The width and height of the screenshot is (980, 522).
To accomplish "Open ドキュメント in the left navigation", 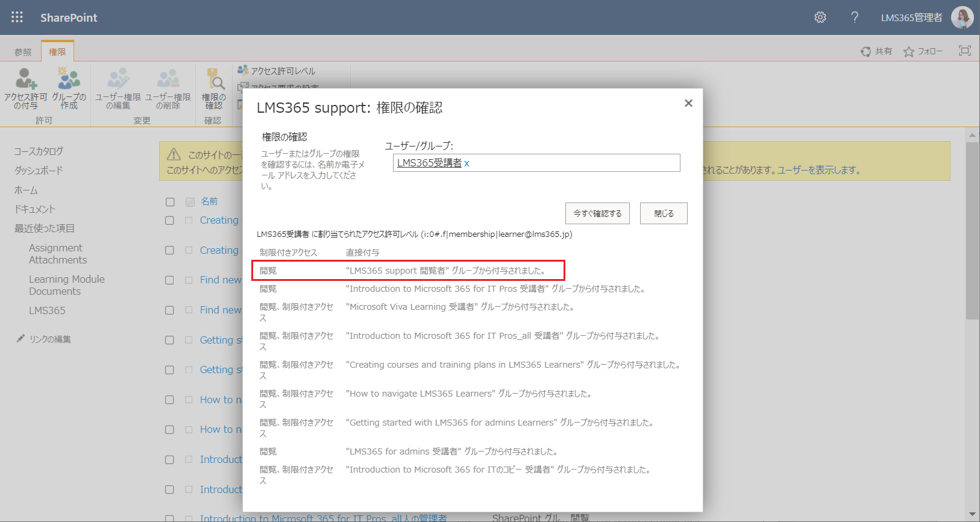I will pos(35,209).
